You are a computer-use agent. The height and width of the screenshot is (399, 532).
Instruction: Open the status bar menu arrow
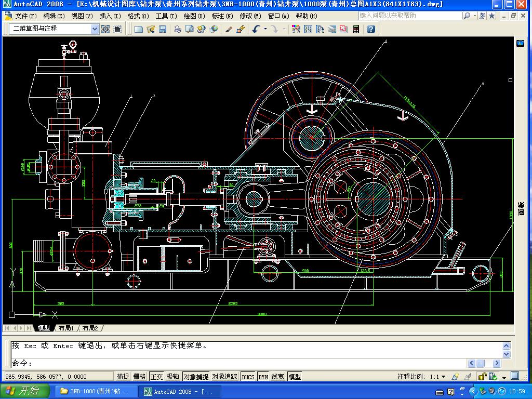point(504,377)
